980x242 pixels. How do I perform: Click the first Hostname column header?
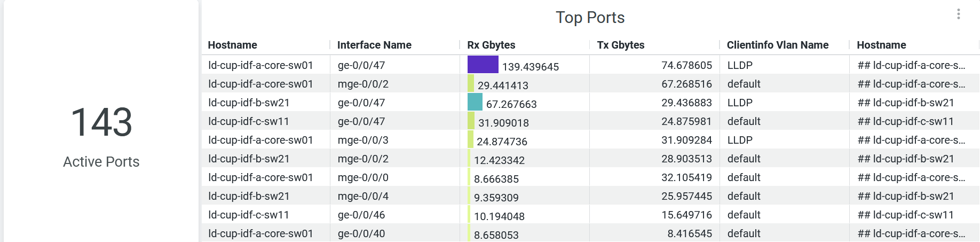232,45
